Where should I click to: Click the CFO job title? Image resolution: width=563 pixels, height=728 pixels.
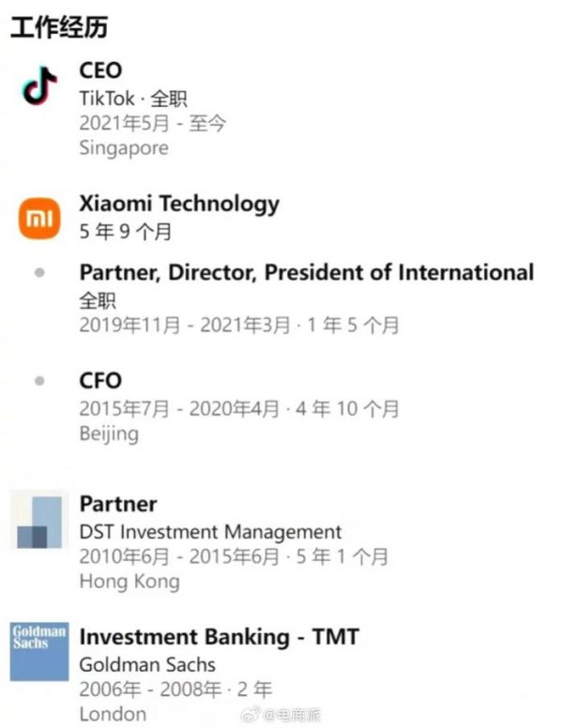point(100,381)
